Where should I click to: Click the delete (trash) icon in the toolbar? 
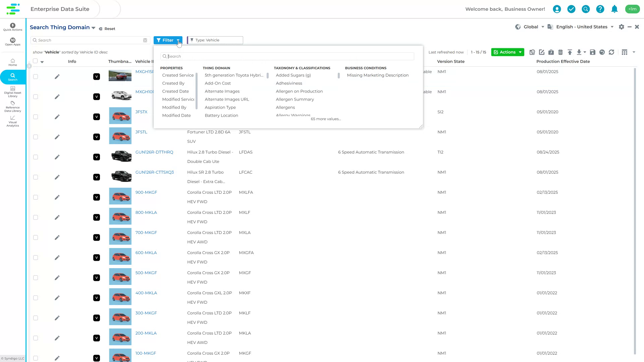560,52
